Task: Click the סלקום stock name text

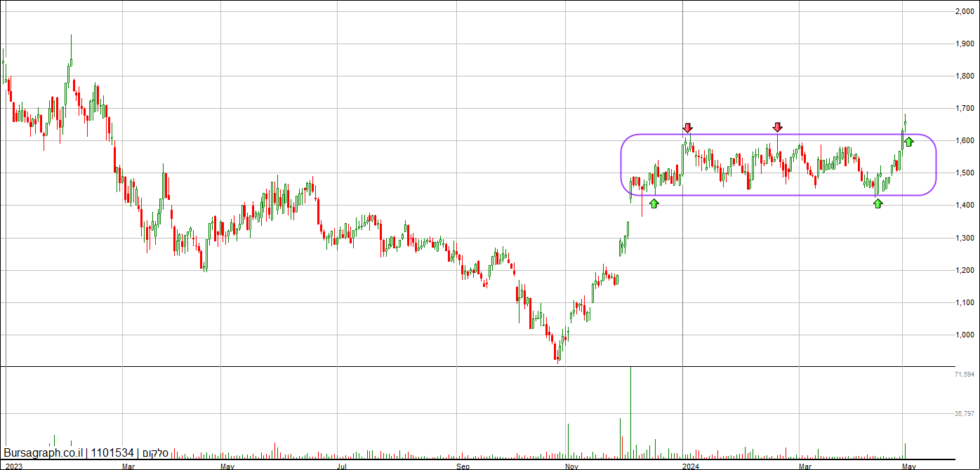Action: pyautogui.click(x=155, y=454)
